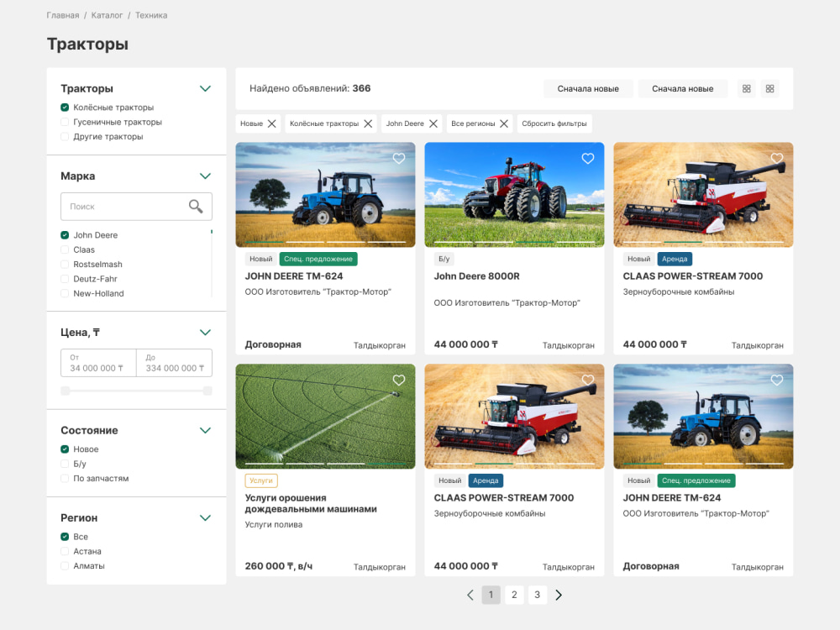
Task: Check the Rostselmash brand checkbox
Action: coord(65,264)
